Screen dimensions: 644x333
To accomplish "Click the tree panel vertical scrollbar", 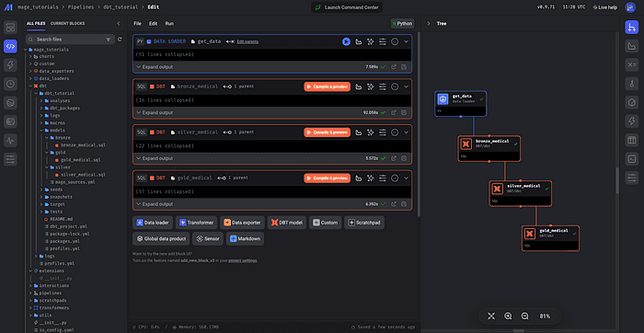I will pyautogui.click(x=617, y=180).
